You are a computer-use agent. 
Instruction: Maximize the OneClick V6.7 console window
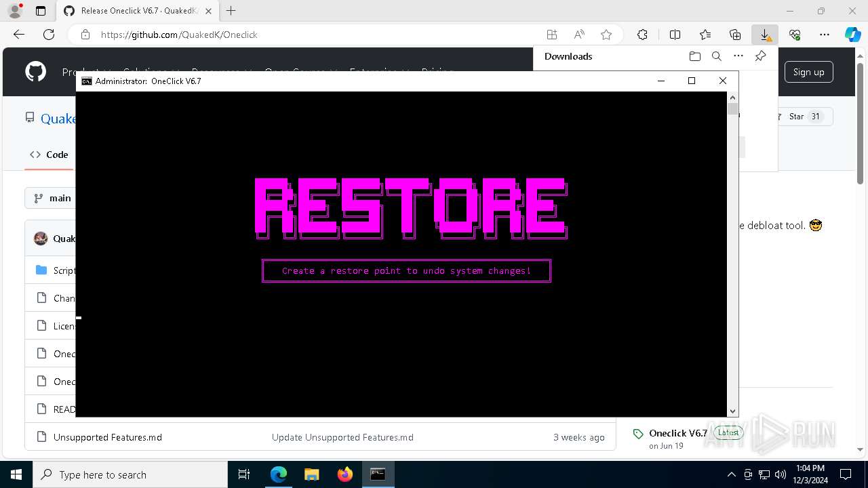pyautogui.click(x=692, y=81)
